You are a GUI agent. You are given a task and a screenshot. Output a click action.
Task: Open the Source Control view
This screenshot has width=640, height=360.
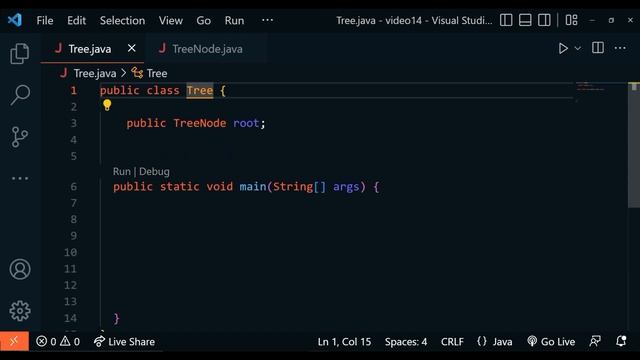pyautogui.click(x=20, y=137)
